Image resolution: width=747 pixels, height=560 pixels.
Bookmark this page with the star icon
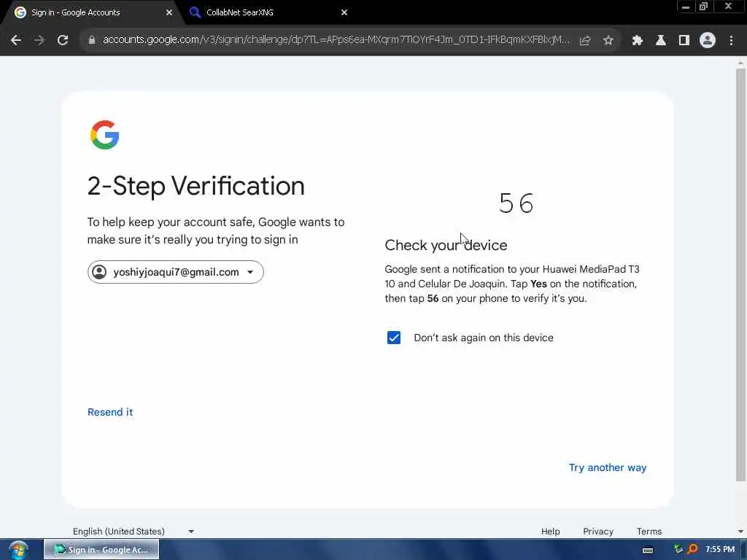pos(608,41)
